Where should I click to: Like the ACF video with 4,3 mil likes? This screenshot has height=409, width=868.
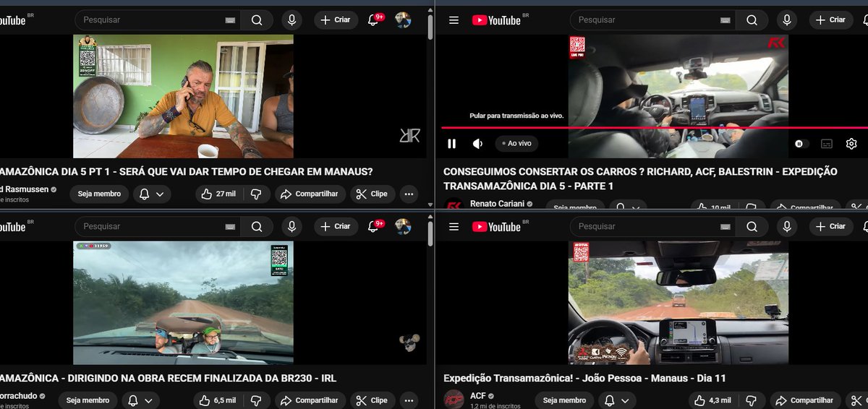pyautogui.click(x=712, y=400)
